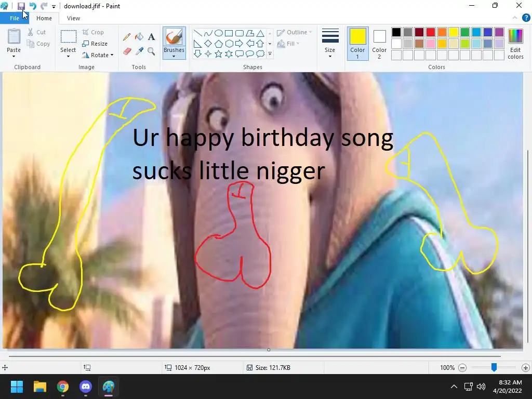Zoom out with the minus button
532x399 pixels.
[462, 367]
